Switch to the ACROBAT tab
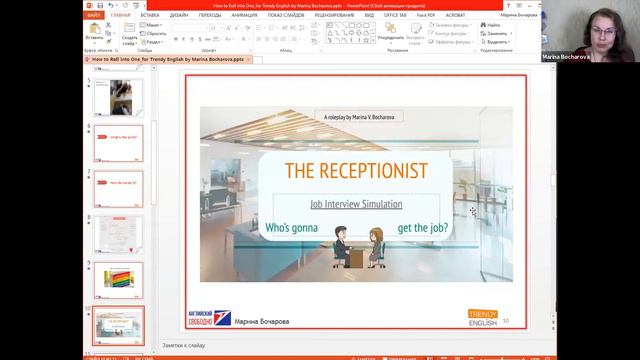640x360 pixels. (x=455, y=15)
